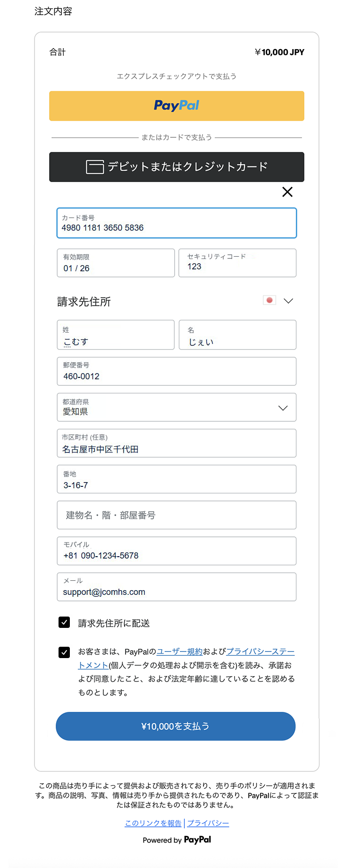Click the Japan flag icon
The width and height of the screenshot is (354, 868).
tap(270, 300)
